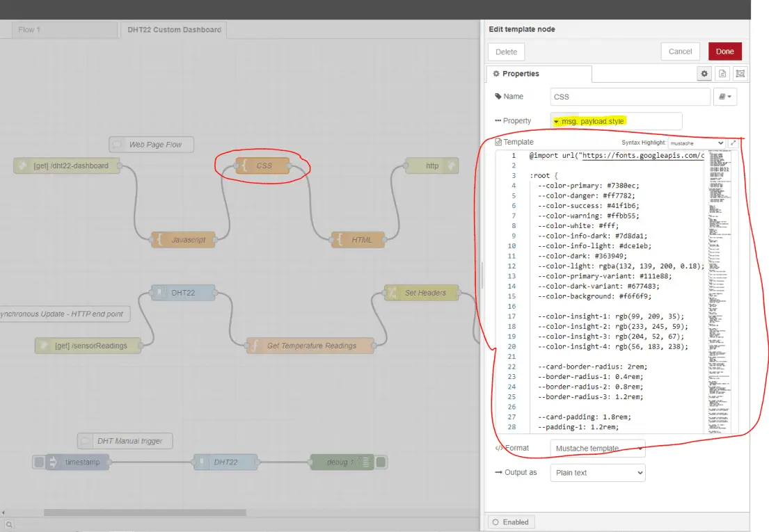This screenshot has height=532, width=769.
Task: Click the red Done button
Action: click(x=724, y=51)
